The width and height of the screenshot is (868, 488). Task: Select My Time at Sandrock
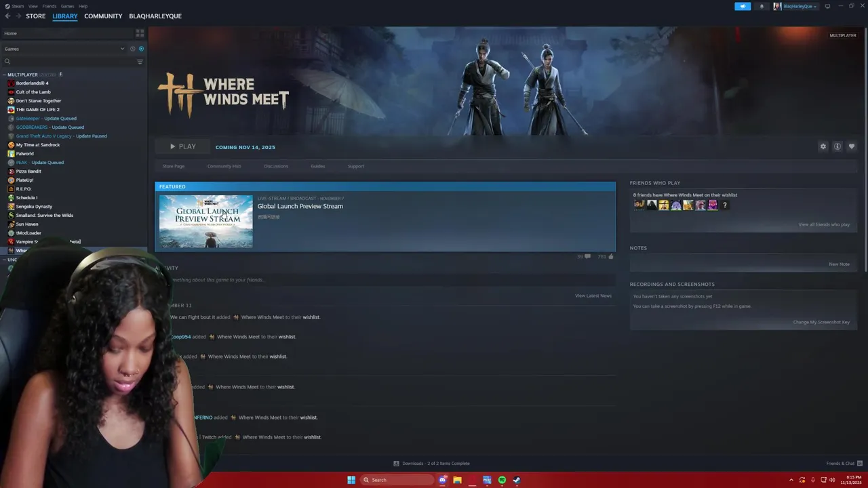(38, 145)
